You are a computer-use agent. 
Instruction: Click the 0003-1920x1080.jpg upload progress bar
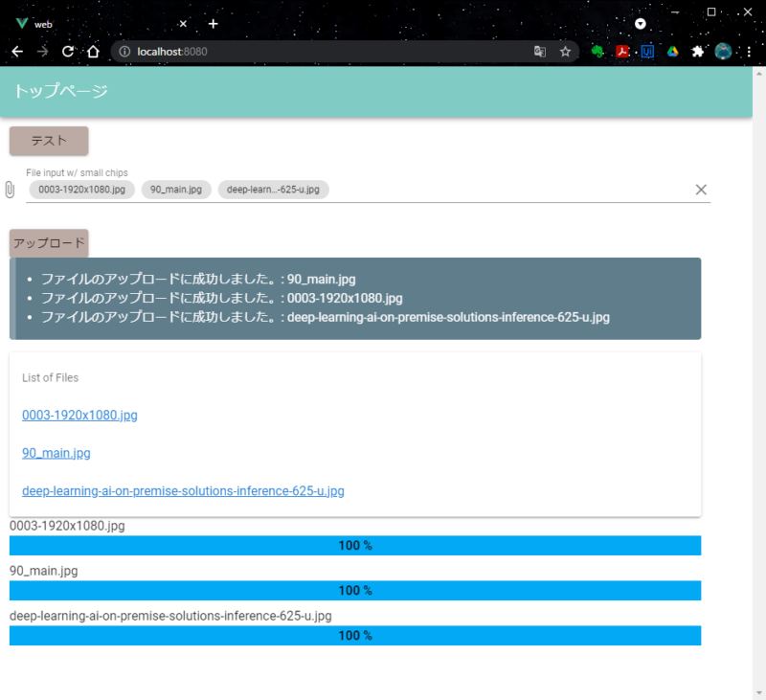tap(355, 546)
